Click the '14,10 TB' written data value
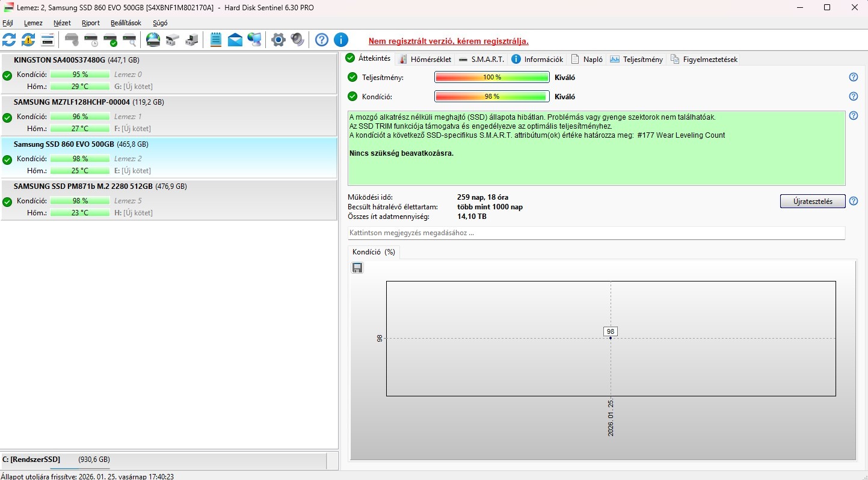 [x=472, y=217]
